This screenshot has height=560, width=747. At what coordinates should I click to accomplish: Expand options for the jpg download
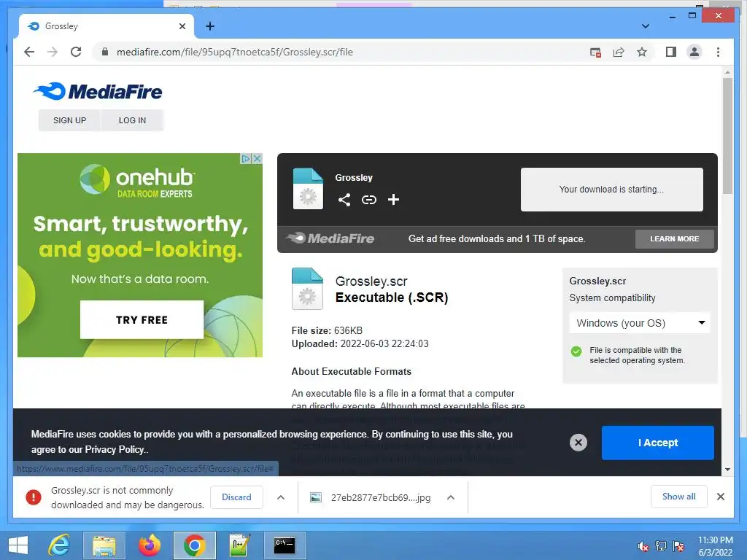(451, 497)
